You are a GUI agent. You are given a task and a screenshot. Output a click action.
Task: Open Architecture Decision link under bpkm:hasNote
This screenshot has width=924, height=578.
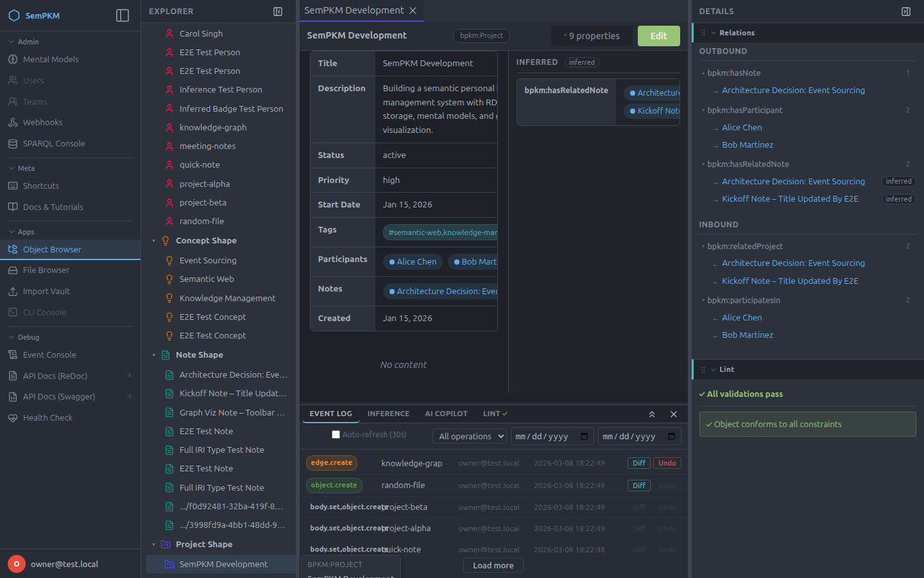coord(793,90)
